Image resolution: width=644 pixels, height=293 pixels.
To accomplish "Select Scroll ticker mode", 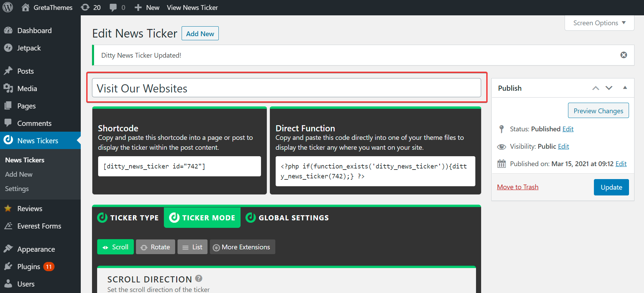I will (x=116, y=247).
